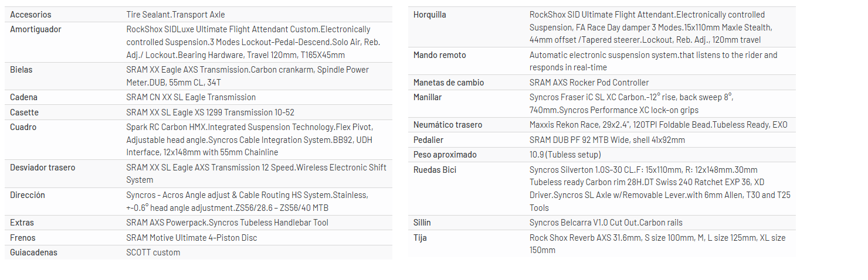Click the Manillar row label
Screen dimensions: 868x280
428,97
